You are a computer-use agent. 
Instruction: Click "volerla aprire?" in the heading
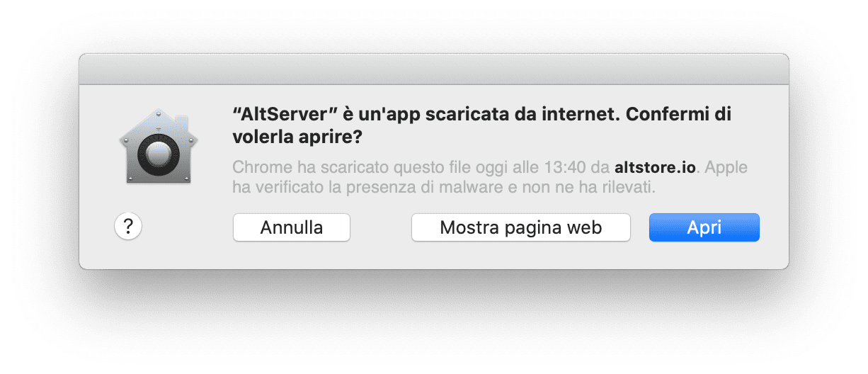coord(297,137)
